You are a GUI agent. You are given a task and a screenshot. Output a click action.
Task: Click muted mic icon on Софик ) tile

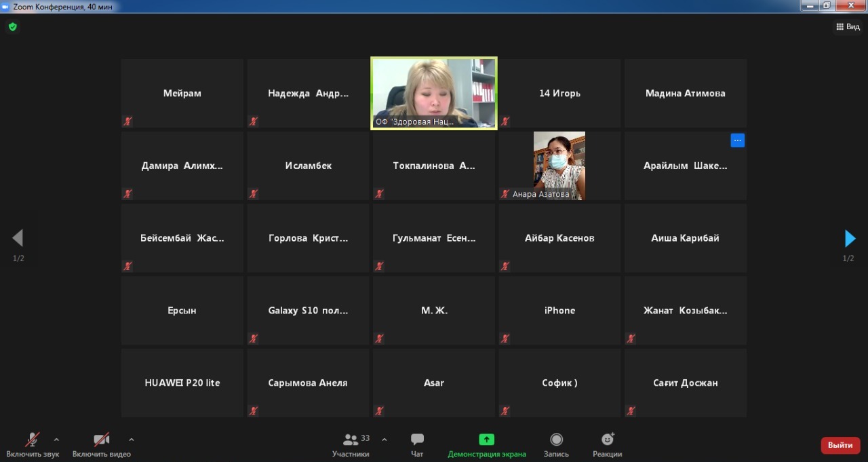(x=505, y=410)
